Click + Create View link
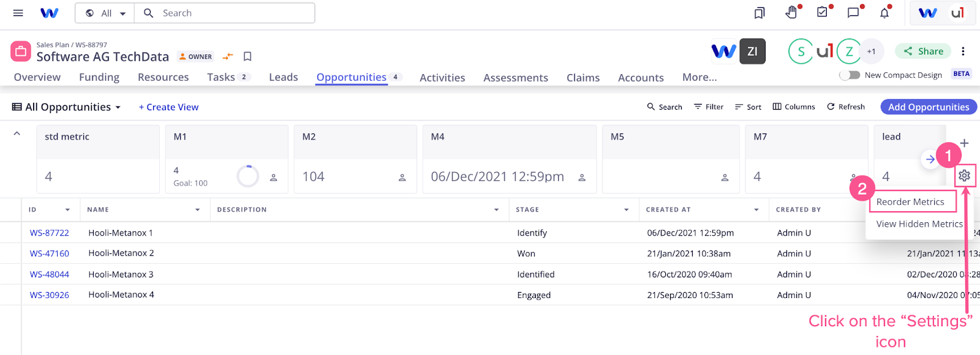Viewport: 980px width, 355px height. (x=168, y=107)
